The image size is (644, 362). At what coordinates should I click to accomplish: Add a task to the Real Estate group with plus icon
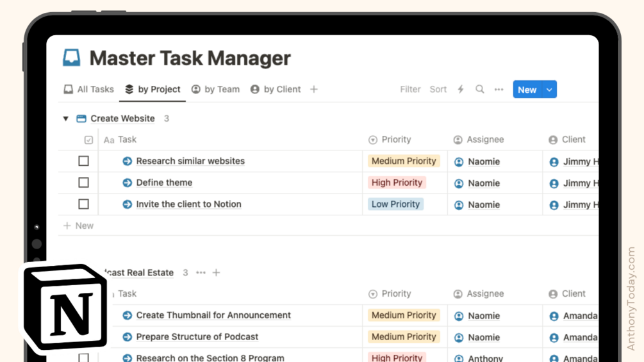pyautogui.click(x=217, y=272)
